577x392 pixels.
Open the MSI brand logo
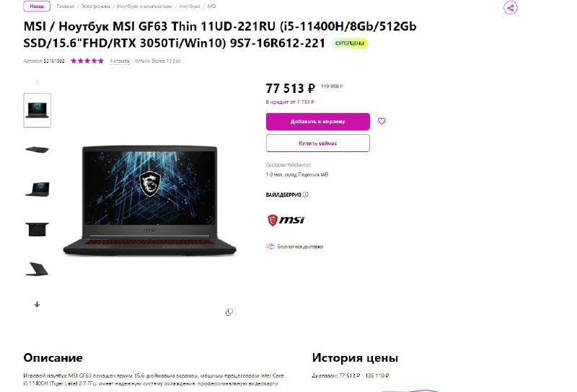click(x=286, y=220)
